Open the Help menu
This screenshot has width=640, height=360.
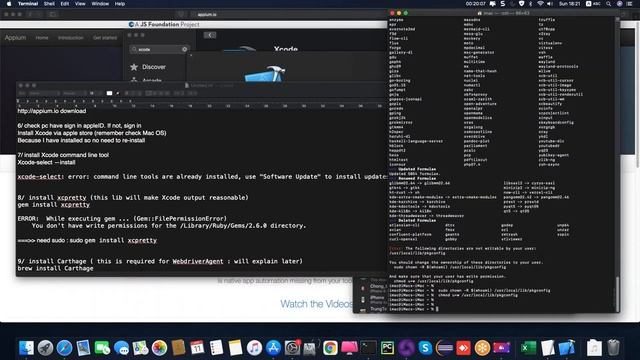(x=120, y=4)
